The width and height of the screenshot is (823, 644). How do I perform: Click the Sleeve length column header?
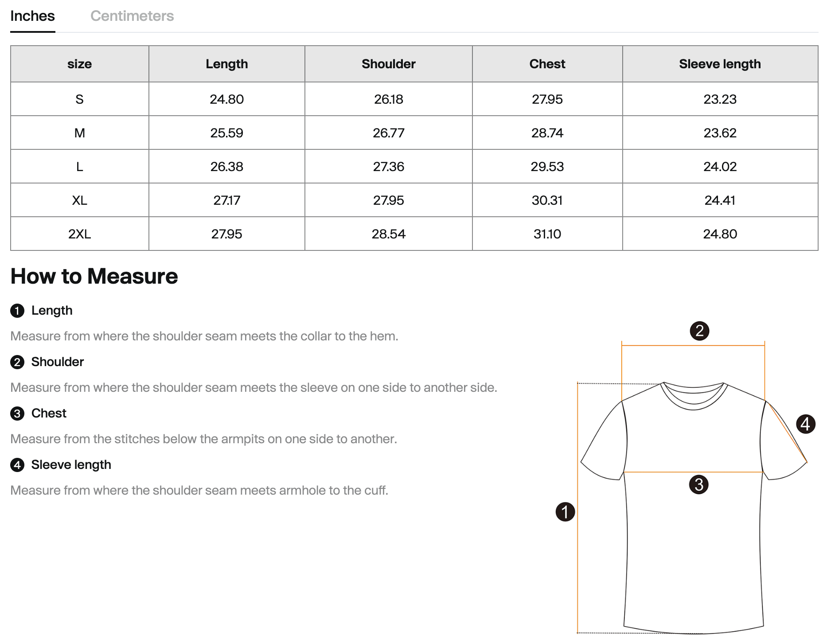[x=720, y=64]
